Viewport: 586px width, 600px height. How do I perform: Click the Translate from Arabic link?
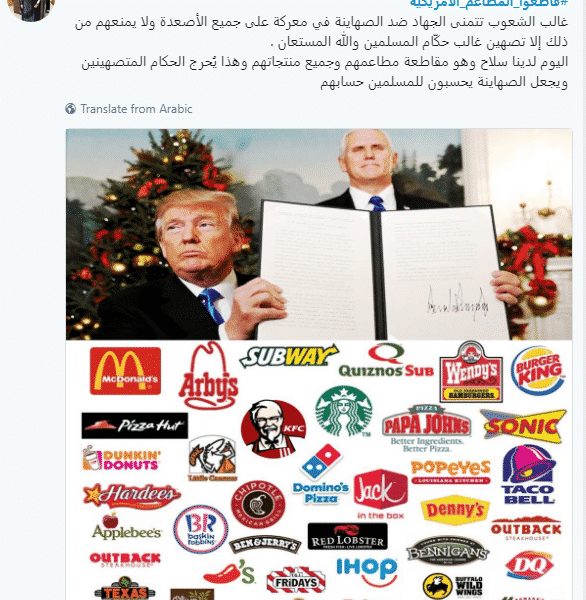[136, 109]
